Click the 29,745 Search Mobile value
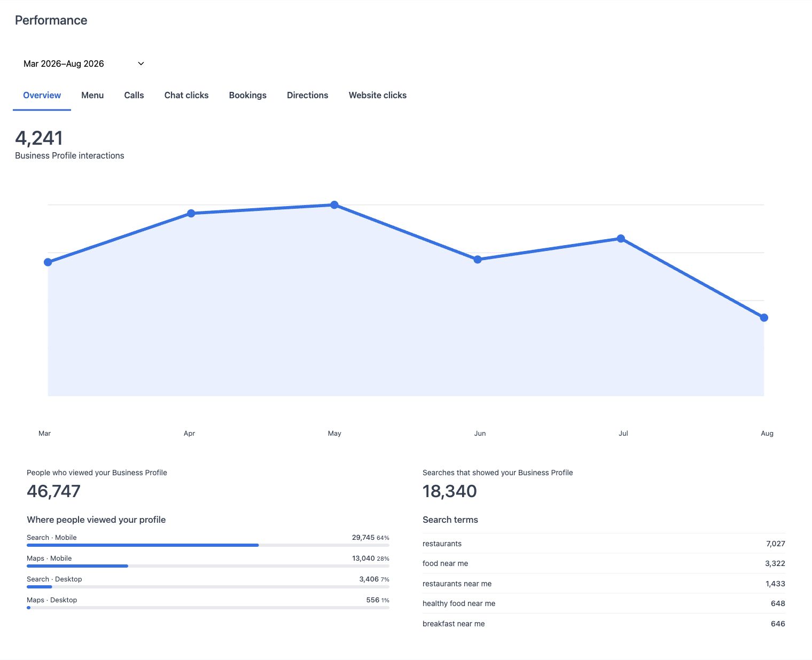The image size is (812, 660). (x=363, y=538)
